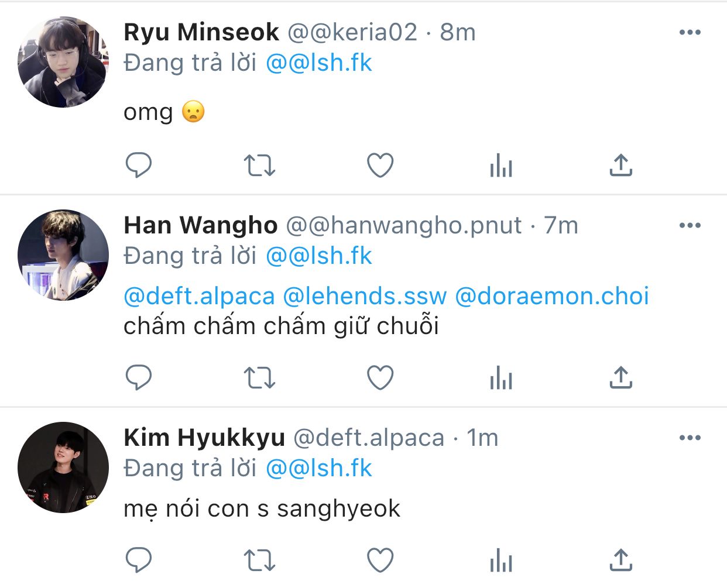The image size is (727, 588).
Task: Like Han Wangho's tweet
Action: click(380, 377)
